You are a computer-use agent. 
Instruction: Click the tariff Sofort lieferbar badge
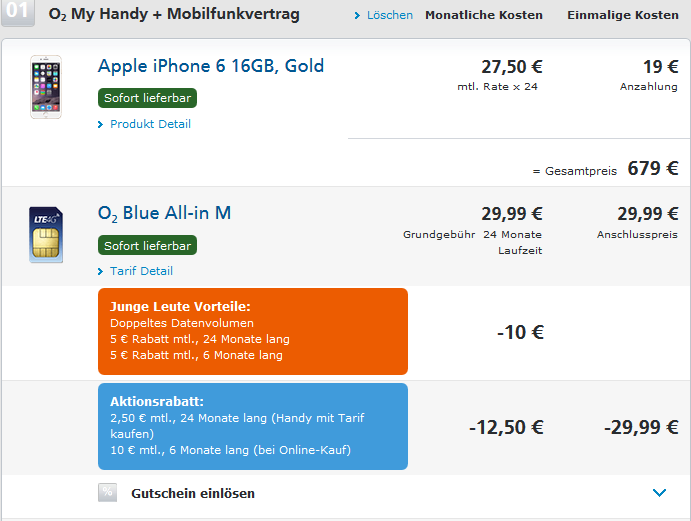coord(147,245)
